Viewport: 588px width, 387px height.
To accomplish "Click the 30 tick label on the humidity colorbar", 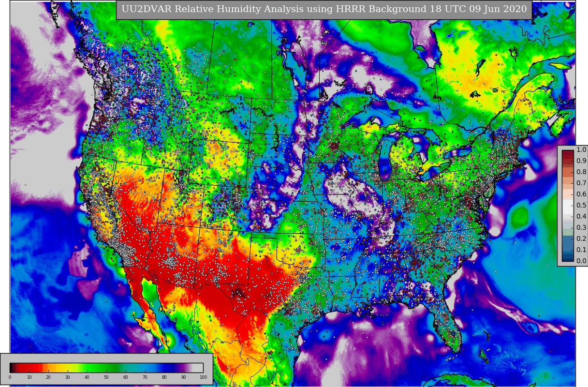I will [68, 377].
